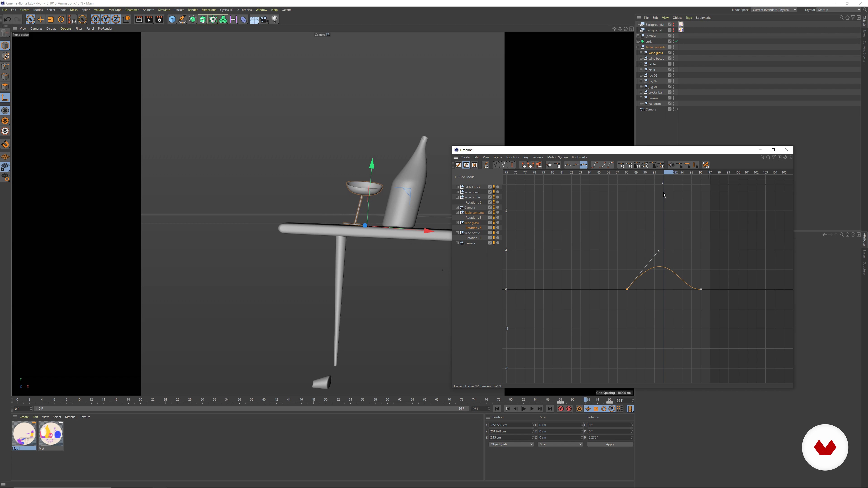Collapse table contents track in Timeline

457,213
